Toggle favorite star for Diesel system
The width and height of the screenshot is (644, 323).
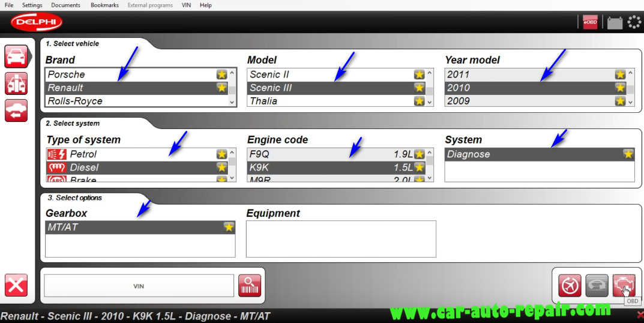pos(222,168)
